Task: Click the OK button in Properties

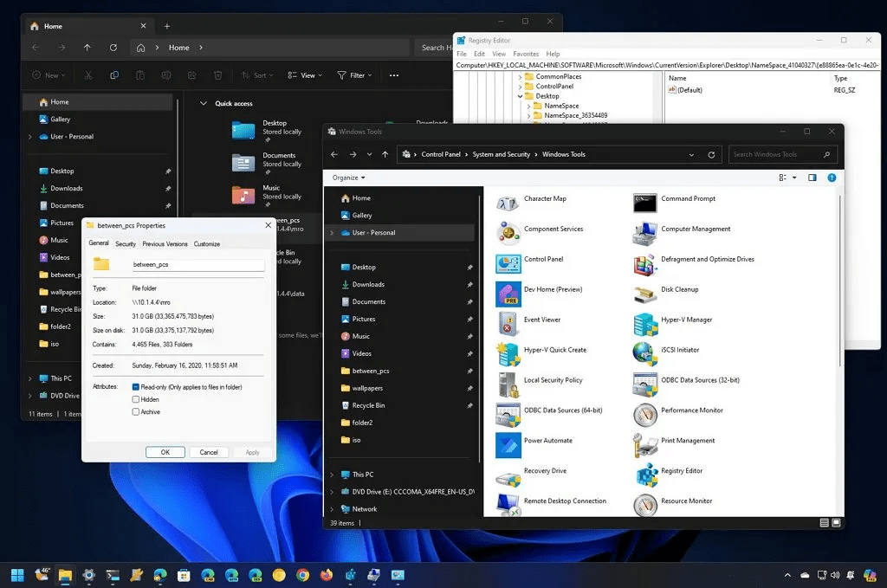Action: click(165, 452)
